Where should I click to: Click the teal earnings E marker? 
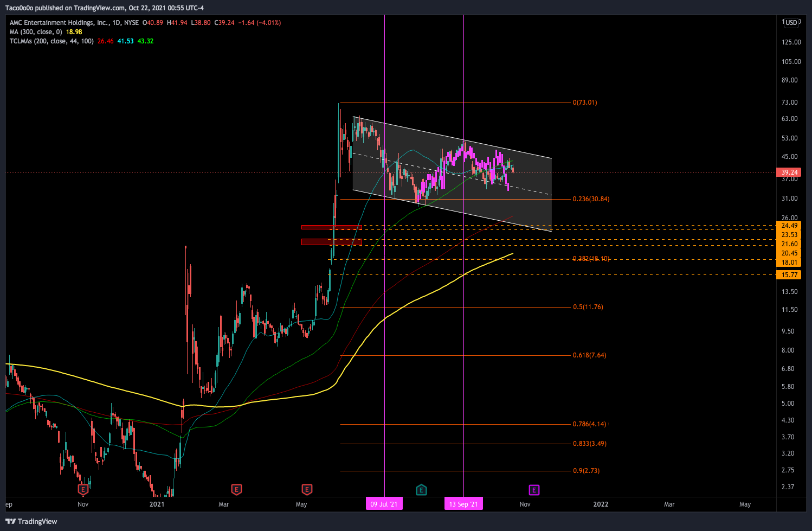421,490
